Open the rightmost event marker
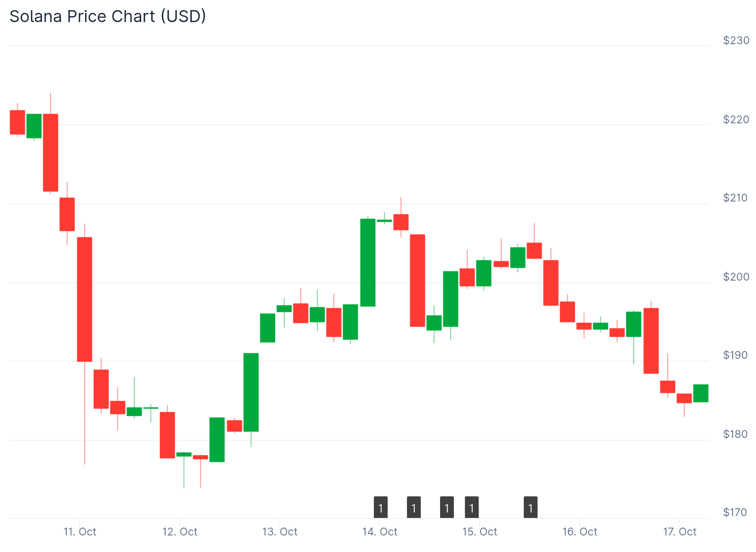This screenshot has width=756, height=552. pyautogui.click(x=530, y=507)
